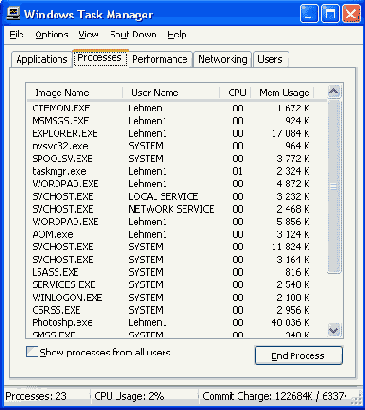Select WORDPAD.EXE using 4,872 K

coord(177,184)
